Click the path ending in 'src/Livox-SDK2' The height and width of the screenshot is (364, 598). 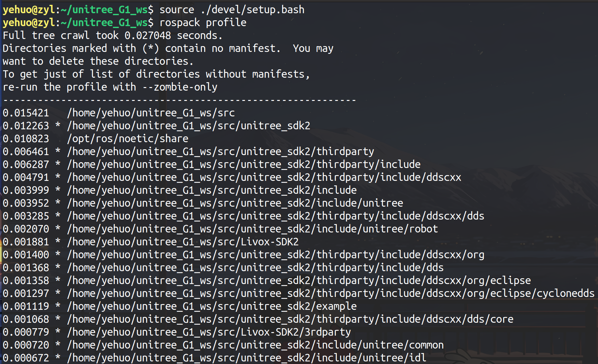tap(183, 242)
